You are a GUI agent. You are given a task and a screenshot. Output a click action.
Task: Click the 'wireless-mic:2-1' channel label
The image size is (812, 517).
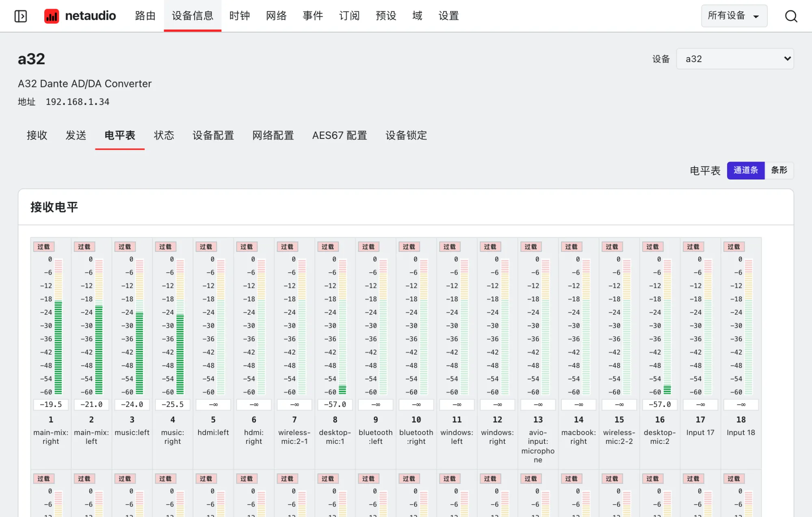point(294,437)
